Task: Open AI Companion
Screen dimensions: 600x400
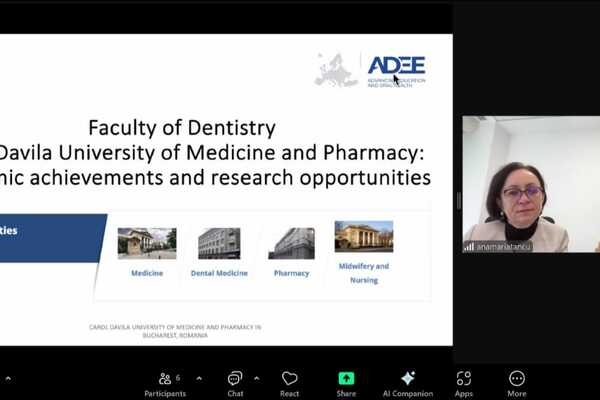Action: pyautogui.click(x=408, y=384)
